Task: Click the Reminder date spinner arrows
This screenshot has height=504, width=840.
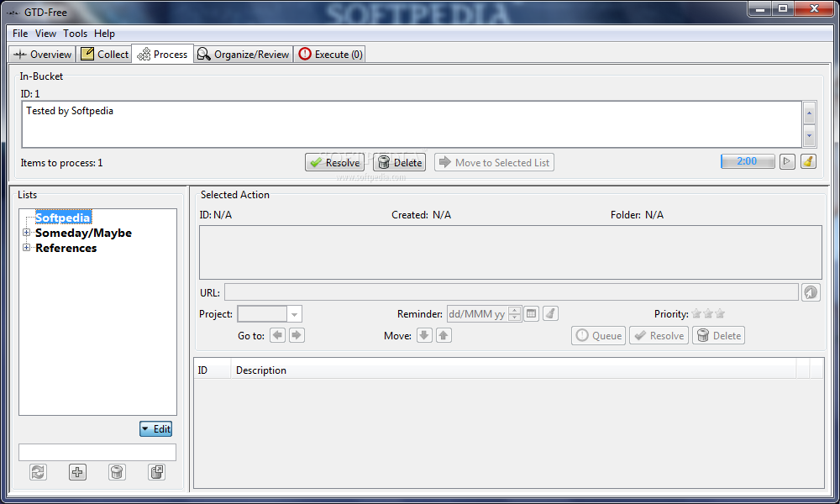Action: coord(514,314)
